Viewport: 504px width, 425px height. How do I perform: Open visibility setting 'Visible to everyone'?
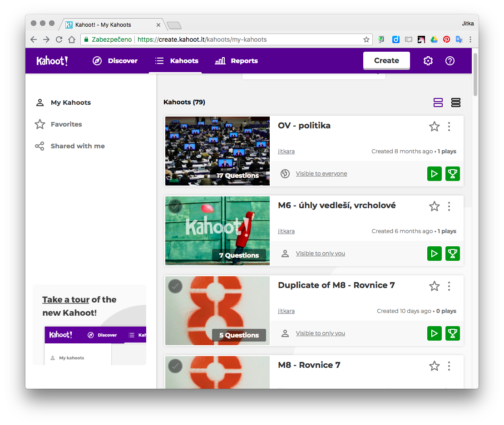[x=321, y=174]
